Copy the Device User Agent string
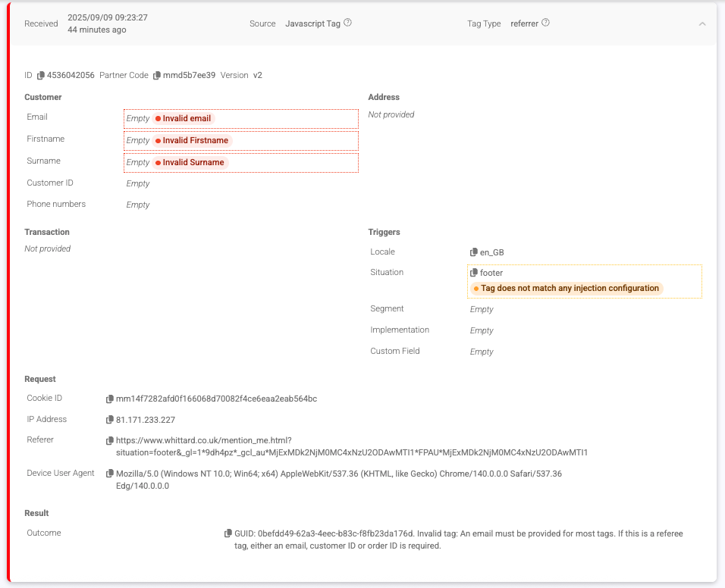The image size is (725, 588). pyautogui.click(x=110, y=474)
